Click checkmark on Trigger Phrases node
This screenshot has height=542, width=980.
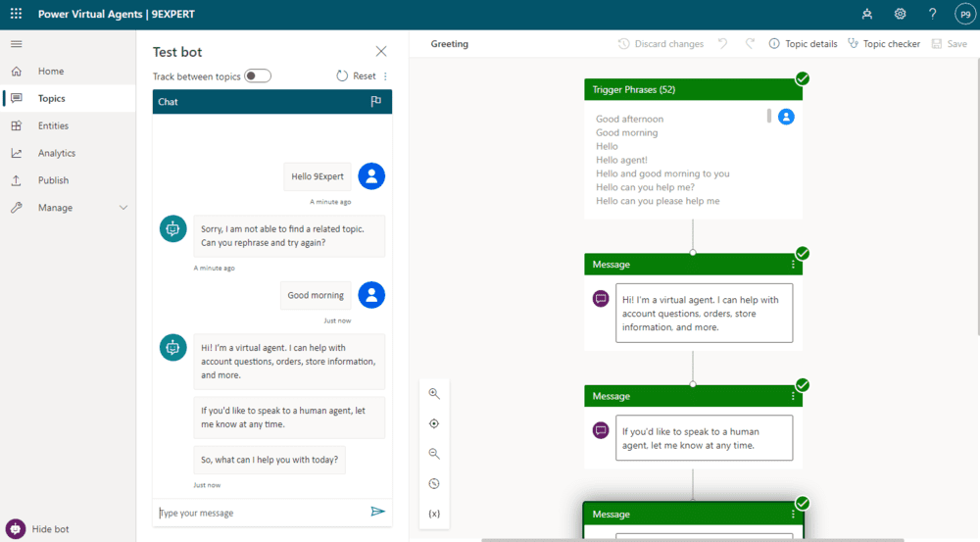click(x=803, y=78)
